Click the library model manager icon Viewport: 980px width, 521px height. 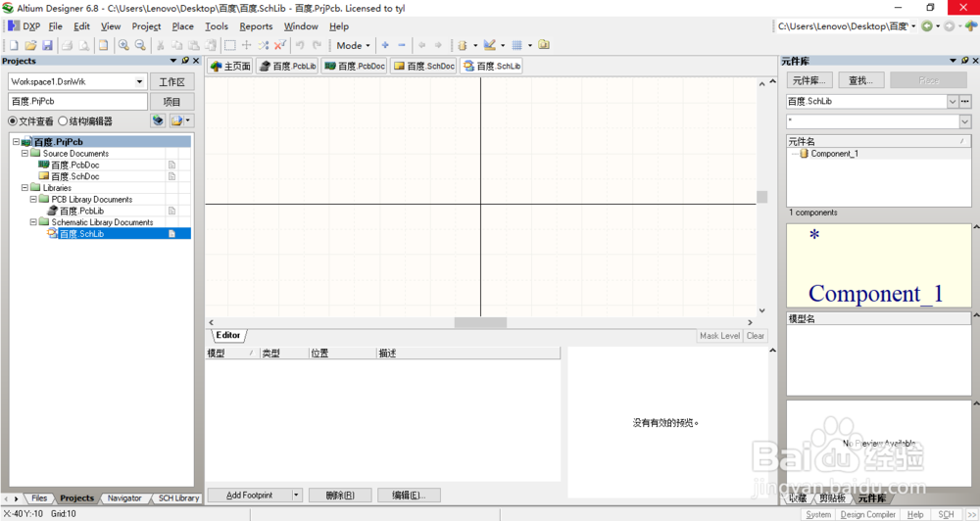pos(544,45)
